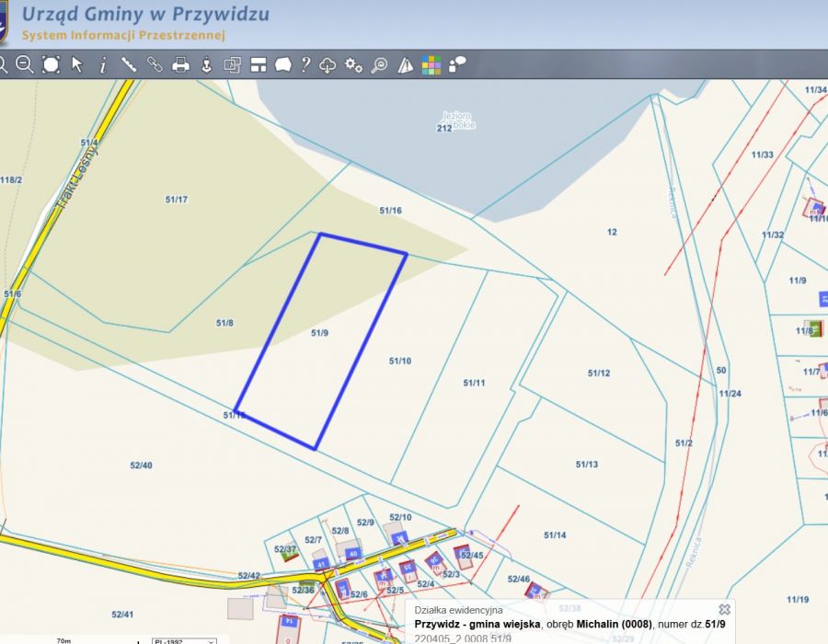Click parcel label 52/45 on map

pyautogui.click(x=472, y=556)
